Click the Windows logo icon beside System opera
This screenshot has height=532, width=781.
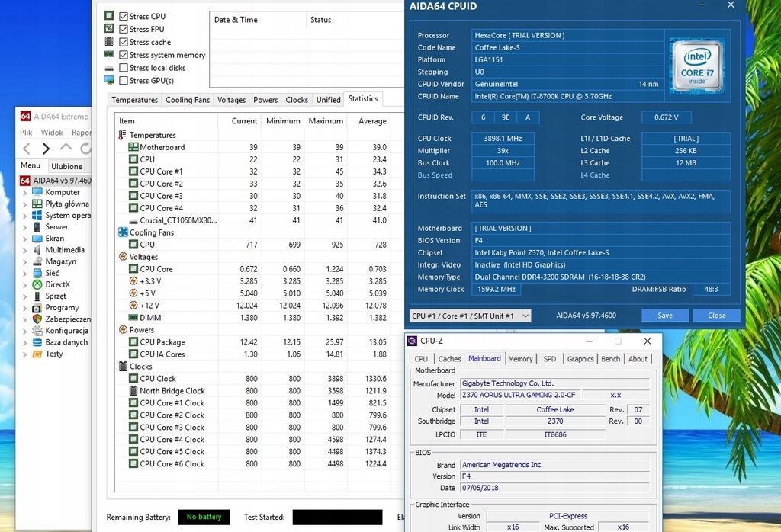coord(37,215)
